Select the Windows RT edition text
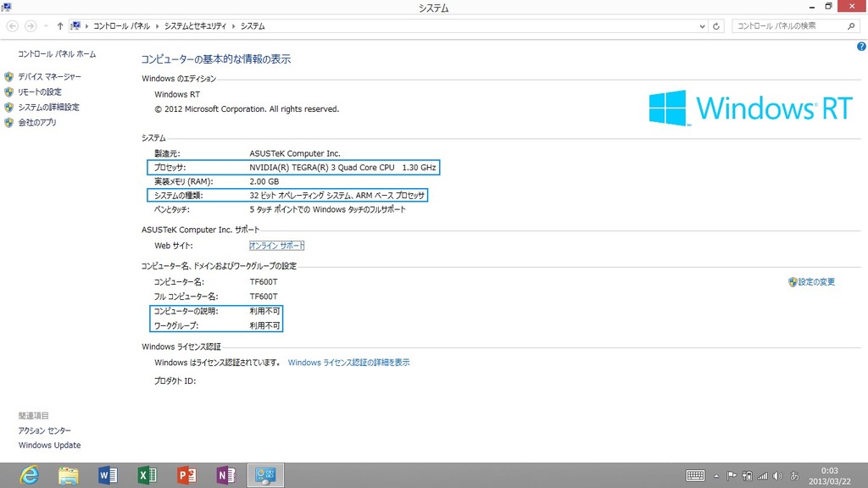Image resolution: width=868 pixels, height=488 pixels. tap(177, 94)
